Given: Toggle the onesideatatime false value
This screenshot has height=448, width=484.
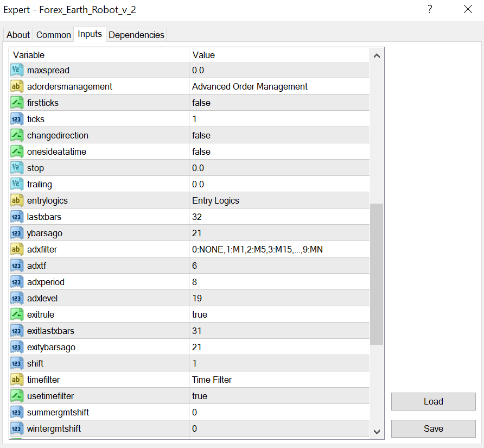Looking at the screenshot, I should (x=201, y=152).
